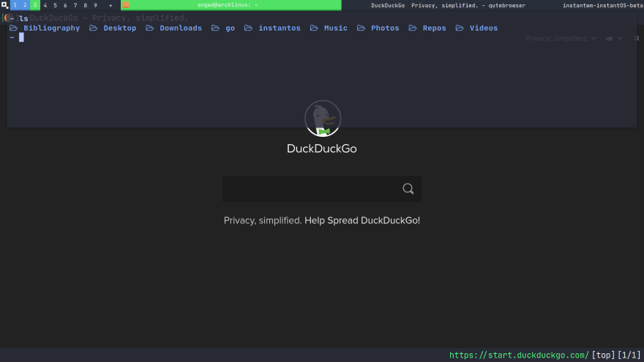
Task: Switch to workspace tag 6
Action: coord(65,5)
